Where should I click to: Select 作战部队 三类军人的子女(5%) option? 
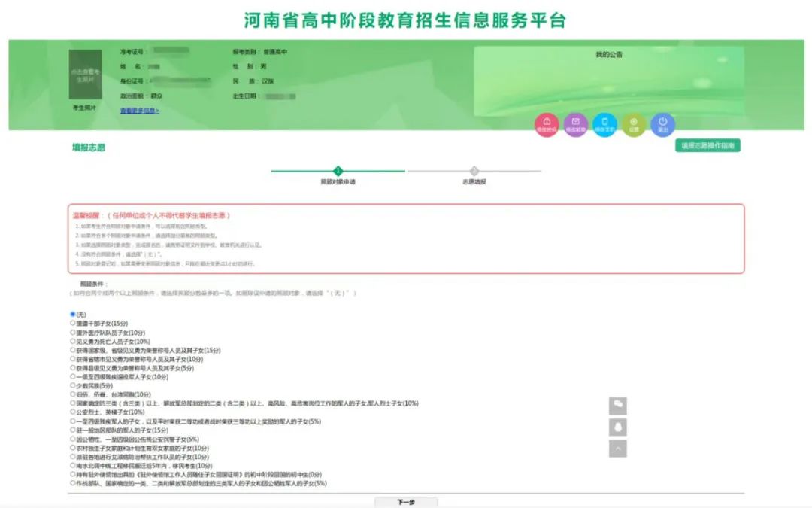pyautogui.click(x=73, y=482)
